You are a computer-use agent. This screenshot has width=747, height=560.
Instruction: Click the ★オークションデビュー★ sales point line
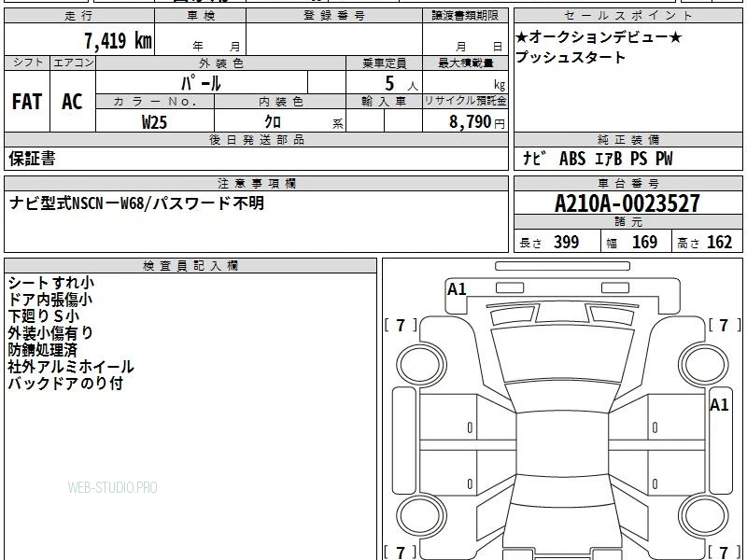599,37
